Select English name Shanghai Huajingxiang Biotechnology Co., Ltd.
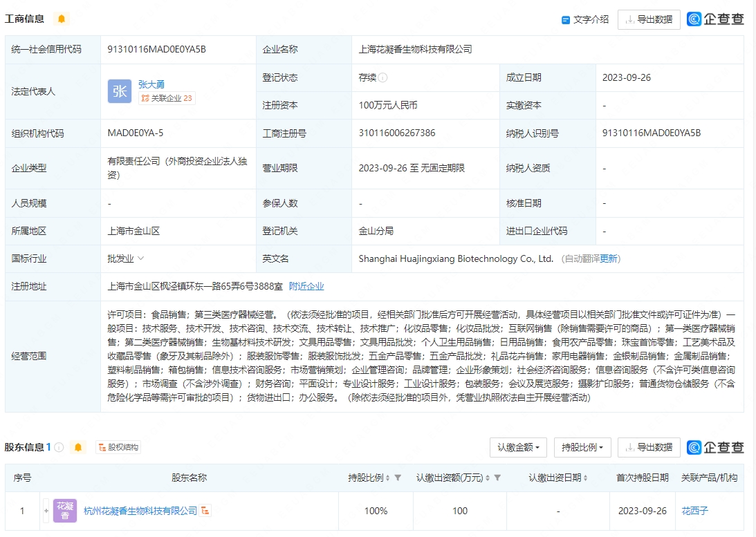 (x=456, y=258)
